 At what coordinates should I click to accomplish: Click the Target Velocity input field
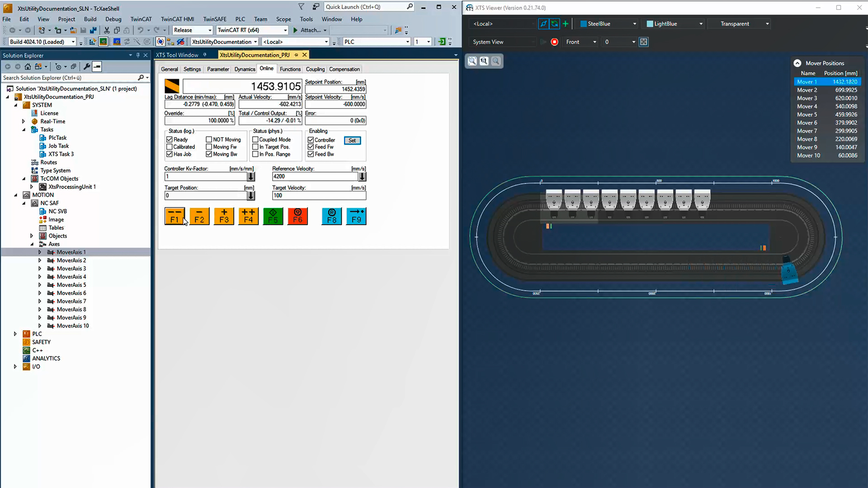click(319, 196)
